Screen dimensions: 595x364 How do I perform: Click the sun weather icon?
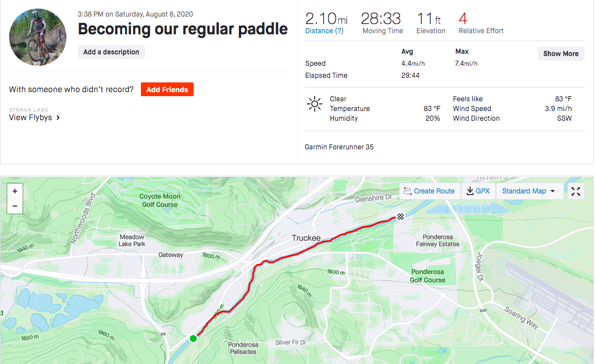(314, 104)
